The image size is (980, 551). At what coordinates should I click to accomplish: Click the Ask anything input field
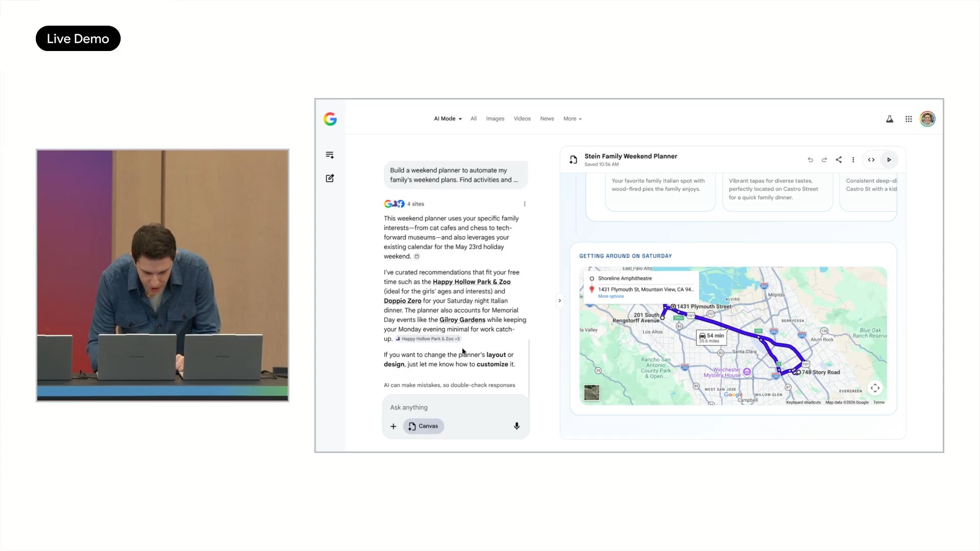tap(456, 407)
